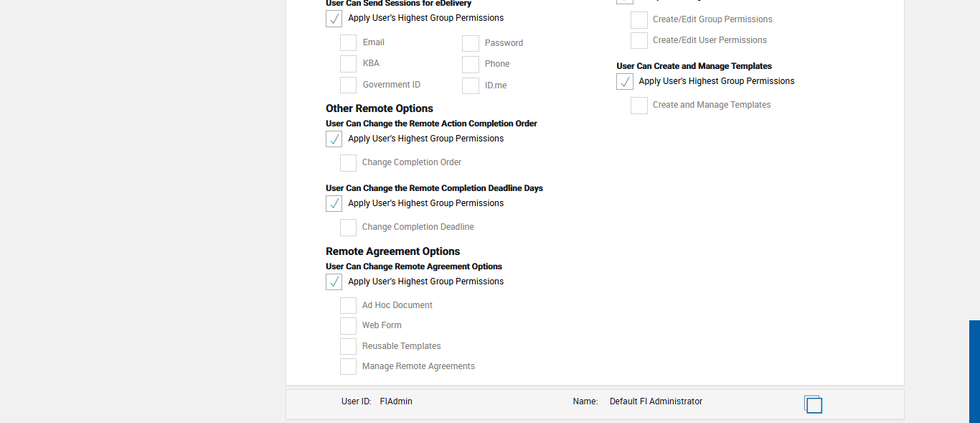
Task: Check Create/Edit Group Permissions box
Action: click(639, 20)
